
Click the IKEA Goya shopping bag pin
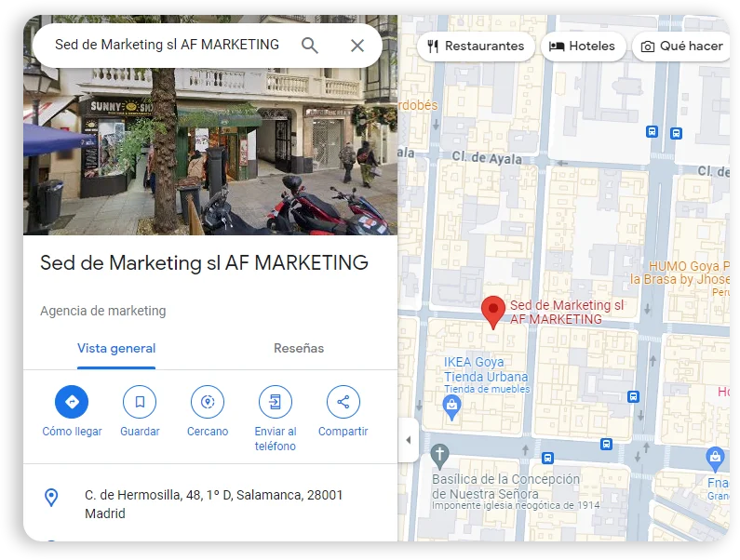click(x=451, y=407)
